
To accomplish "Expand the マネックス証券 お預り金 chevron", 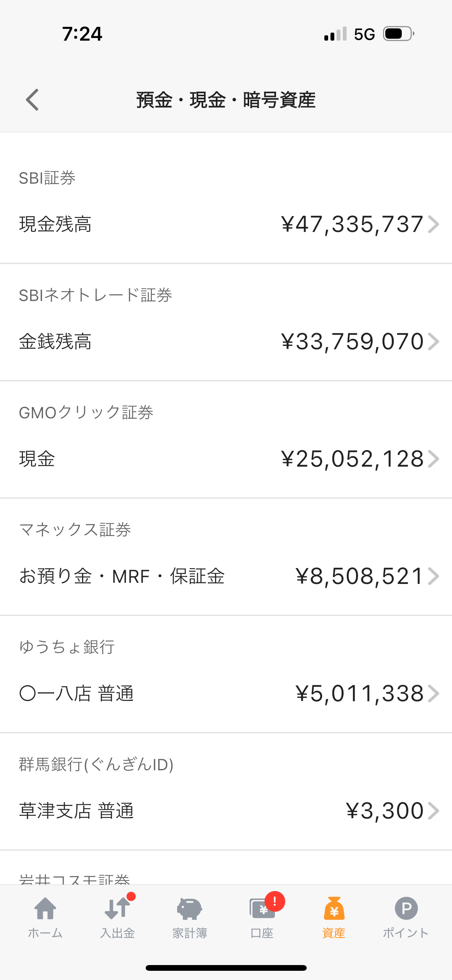I will tap(434, 576).
